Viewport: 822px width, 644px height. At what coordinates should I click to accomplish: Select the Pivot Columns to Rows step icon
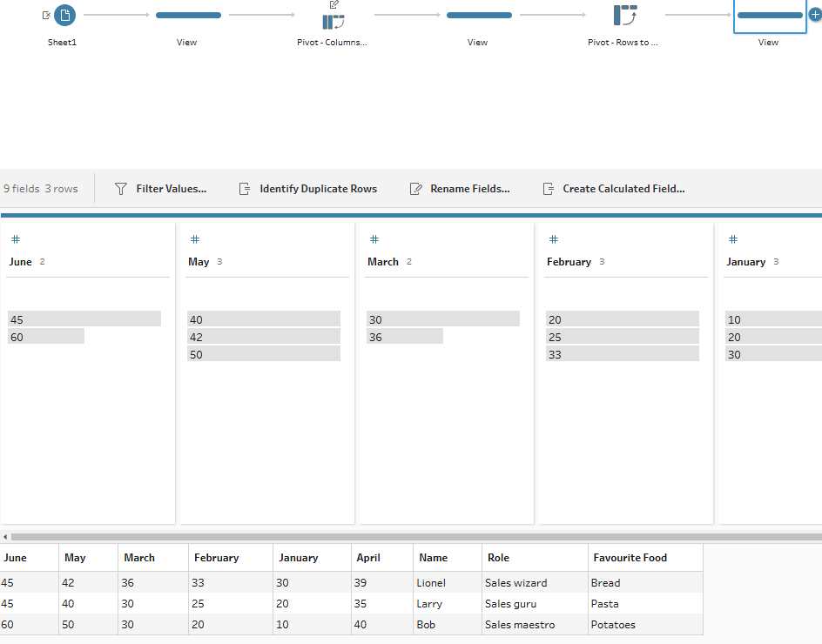click(333, 21)
